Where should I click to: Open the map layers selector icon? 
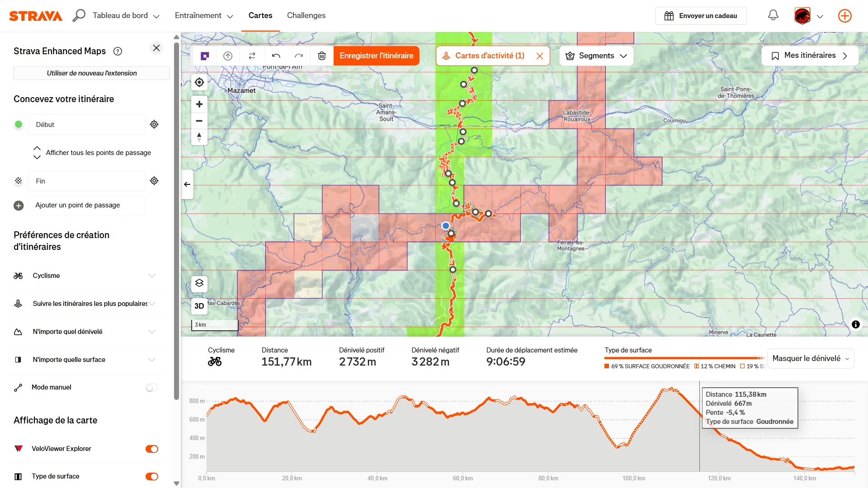(199, 283)
